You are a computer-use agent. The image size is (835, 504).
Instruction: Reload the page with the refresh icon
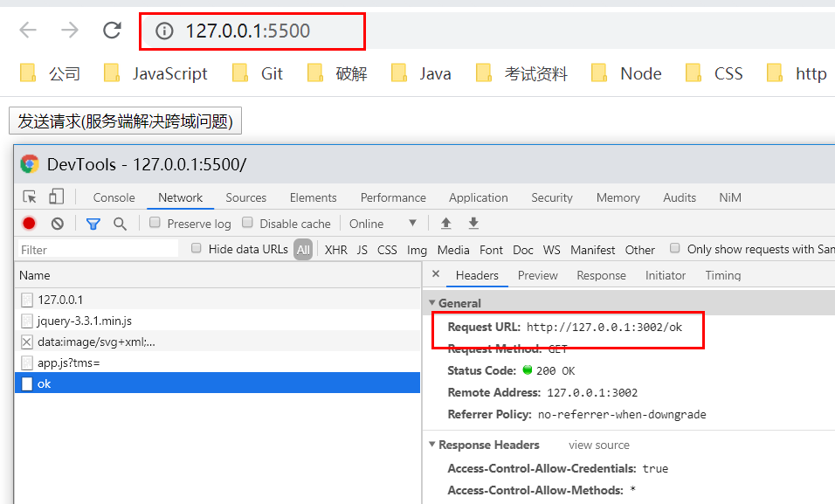tap(112, 31)
